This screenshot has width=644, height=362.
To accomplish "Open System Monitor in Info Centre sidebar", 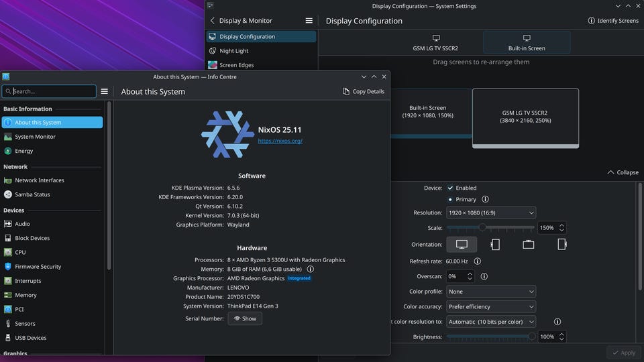I will tap(52, 137).
